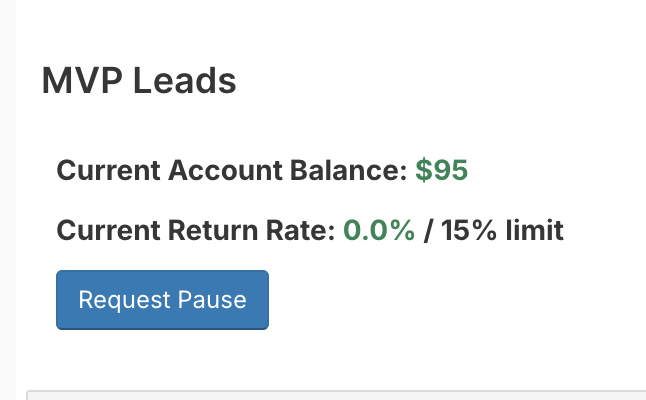Click the MVP Leads heading
Image resolution: width=646 pixels, height=400 pixels.
(x=139, y=81)
